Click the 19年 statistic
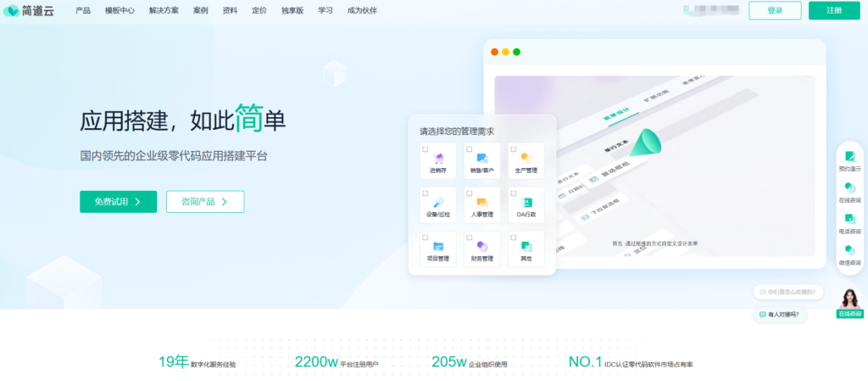The height and width of the screenshot is (381, 868). point(197,362)
